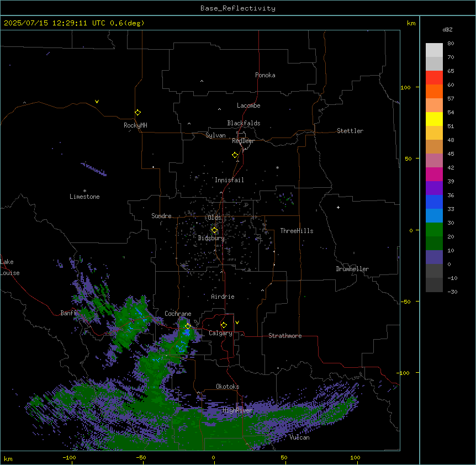Click the yellow diamond marker south of RedDeer

[x=235, y=155]
